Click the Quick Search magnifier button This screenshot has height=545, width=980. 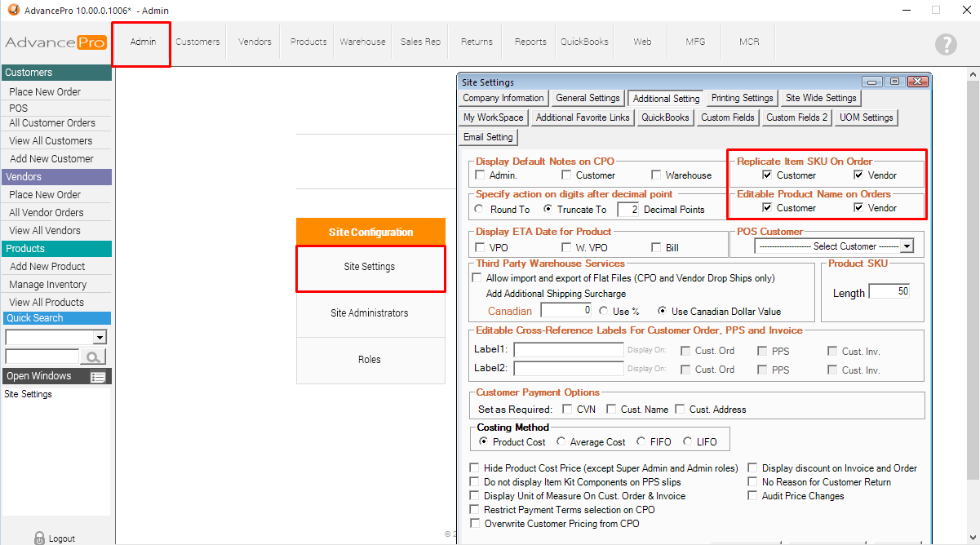pyautogui.click(x=95, y=357)
